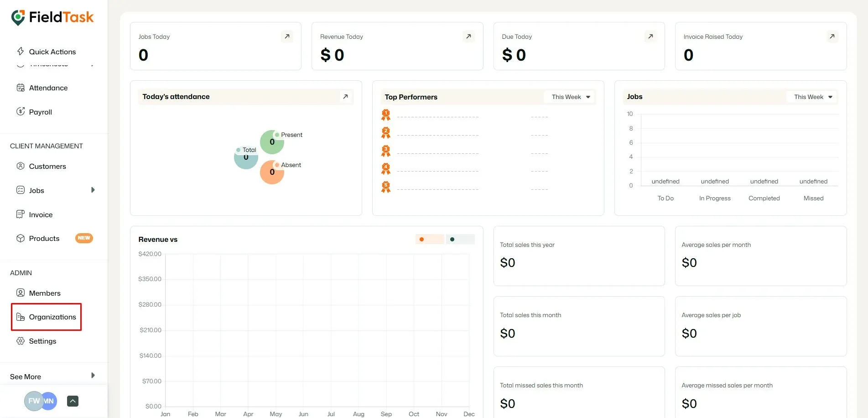Expand the Jobs submenu arrow

pyautogui.click(x=93, y=190)
